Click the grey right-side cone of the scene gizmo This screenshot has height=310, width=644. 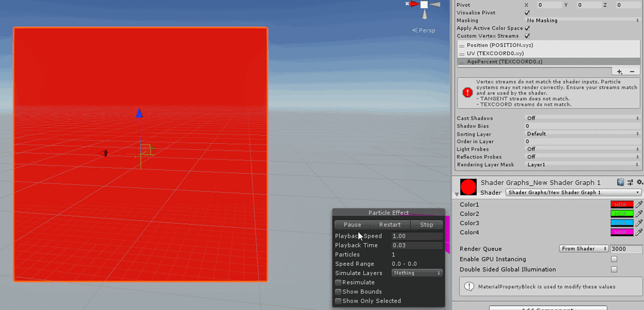click(436, 4)
